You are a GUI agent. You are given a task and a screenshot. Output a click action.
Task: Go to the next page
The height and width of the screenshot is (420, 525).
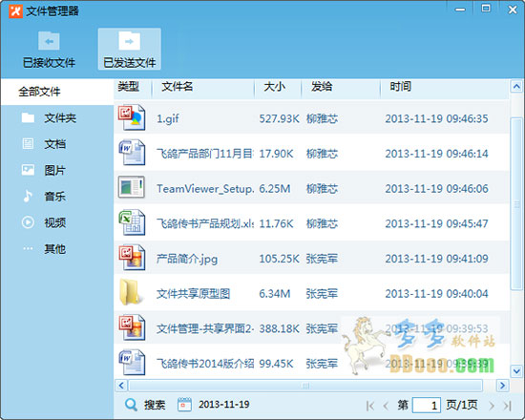492,406
